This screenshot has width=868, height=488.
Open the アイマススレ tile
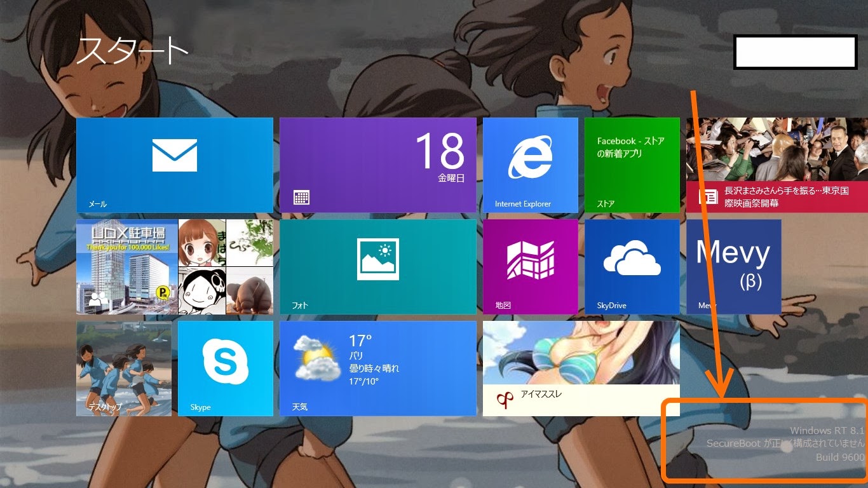[581, 369]
